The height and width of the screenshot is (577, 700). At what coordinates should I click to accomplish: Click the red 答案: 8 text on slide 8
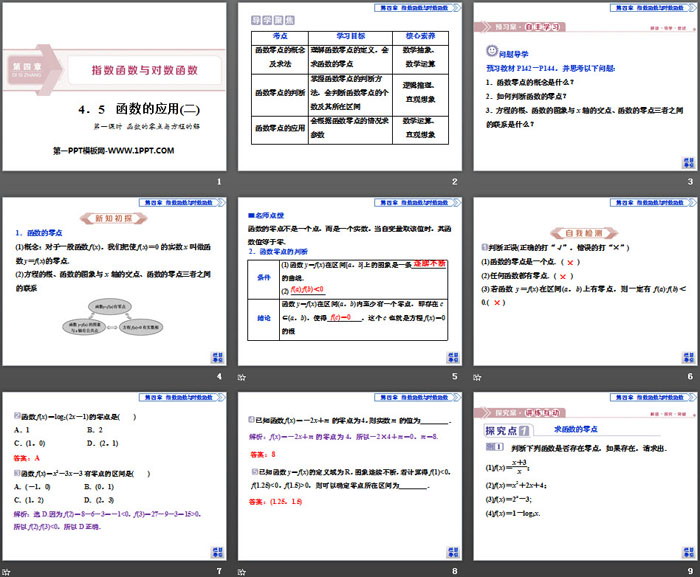point(263,455)
